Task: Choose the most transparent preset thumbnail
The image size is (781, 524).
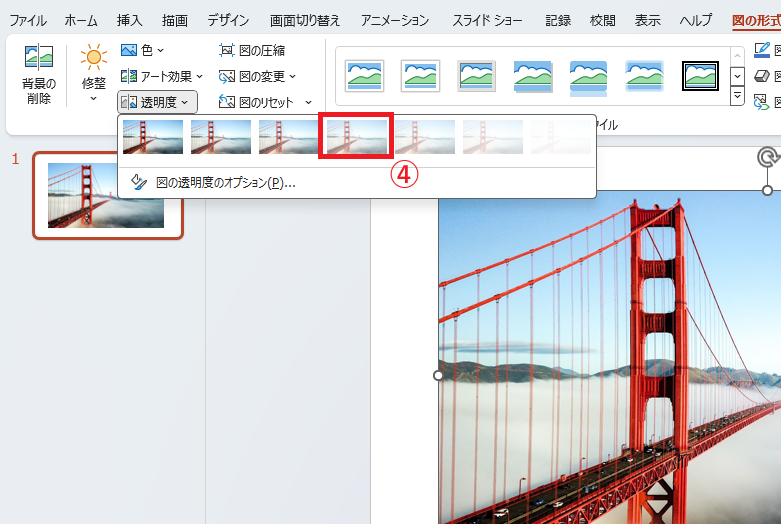Action: (x=560, y=136)
